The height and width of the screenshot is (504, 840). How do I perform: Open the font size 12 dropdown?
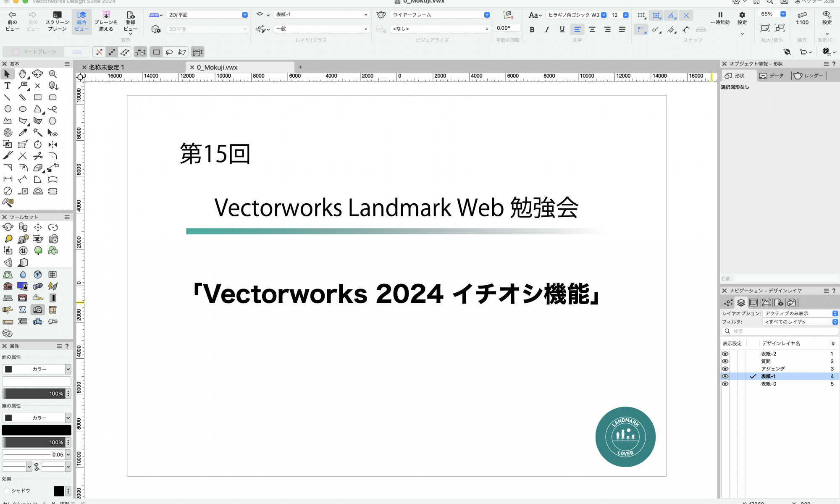tap(619, 15)
